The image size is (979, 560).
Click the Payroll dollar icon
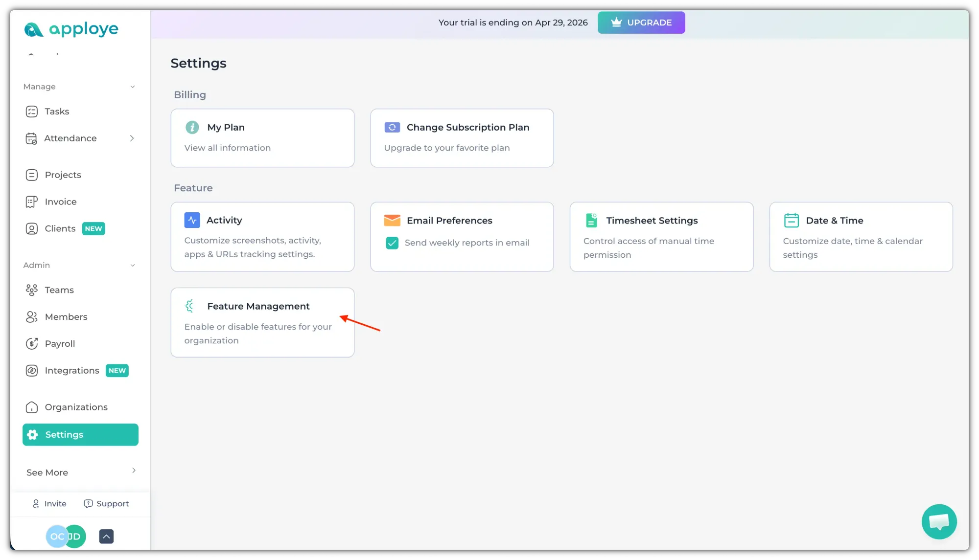32,344
